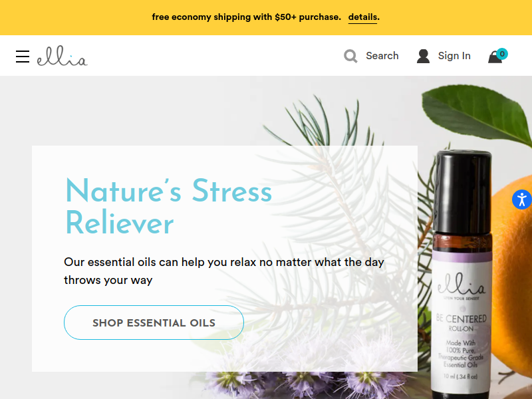This screenshot has width=532, height=399.
Task: Open the shopping bag cart icon
Action: tap(495, 57)
